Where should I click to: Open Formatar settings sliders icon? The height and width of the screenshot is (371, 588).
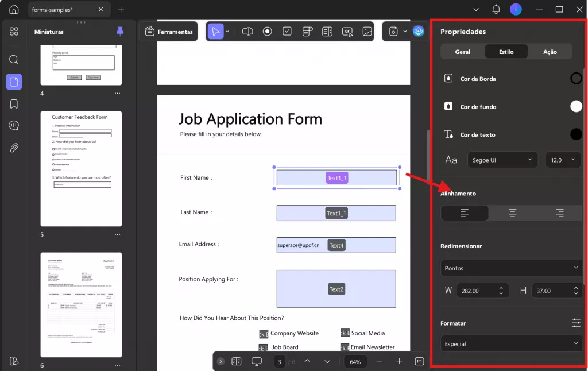click(577, 323)
